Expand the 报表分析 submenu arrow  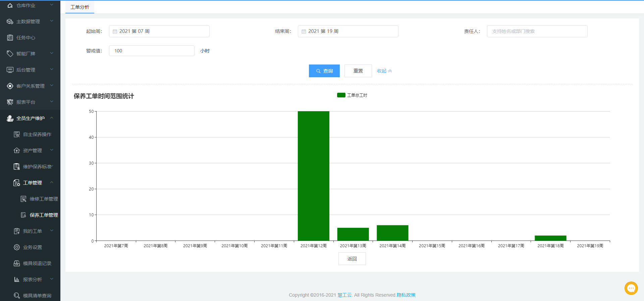(x=52, y=279)
